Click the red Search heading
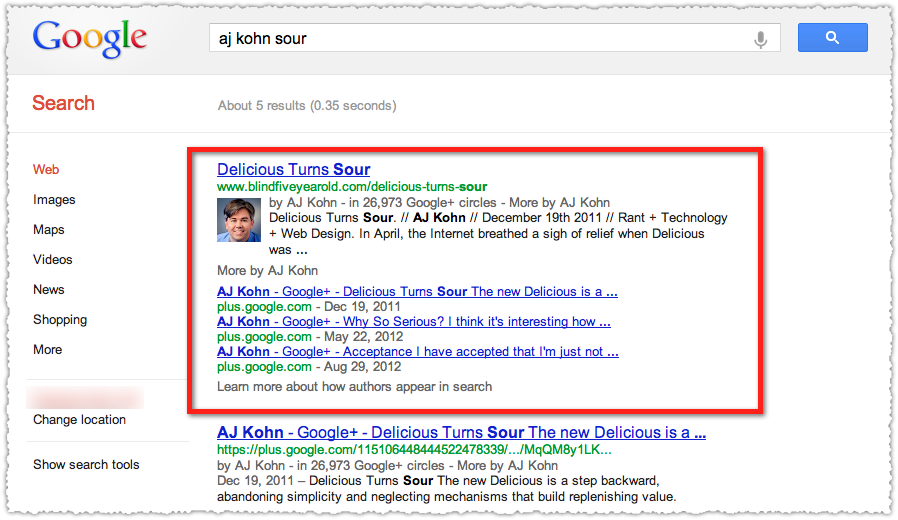898x520 pixels. 64,104
